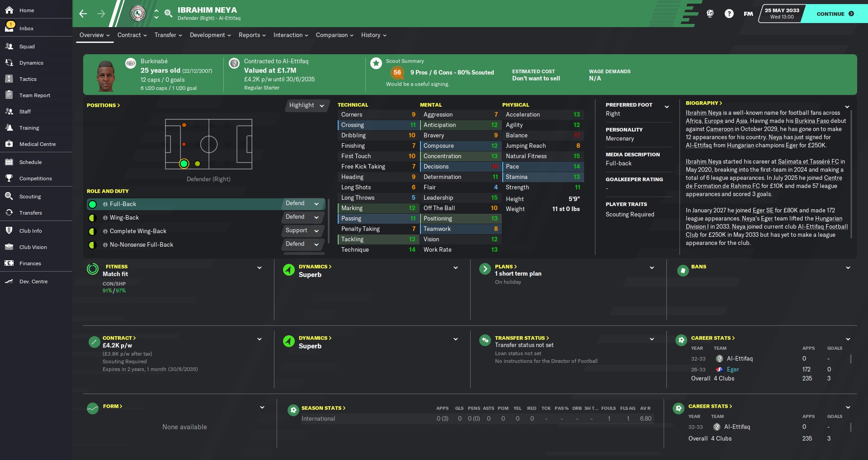This screenshot has height=460, width=868.
Task: Open the Biography link
Action: [704, 103]
